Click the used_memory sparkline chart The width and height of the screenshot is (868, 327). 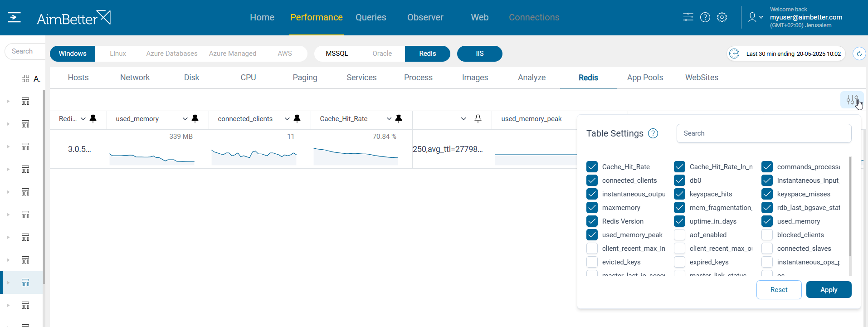click(152, 158)
